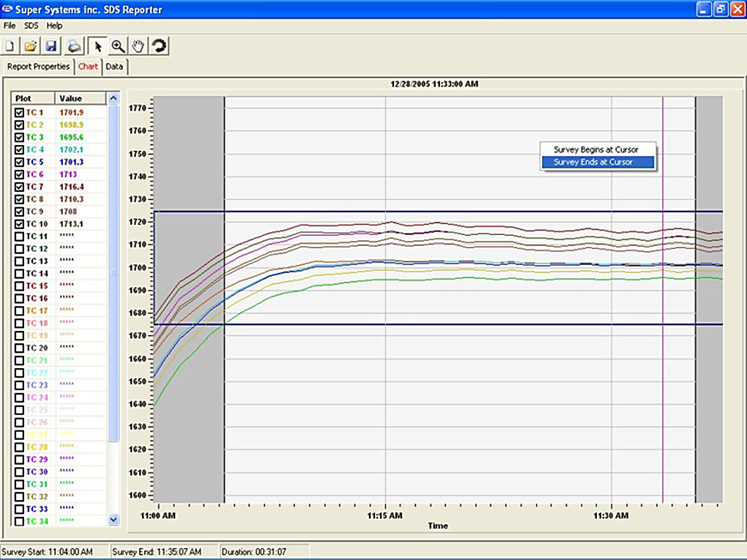Choose the hand pan tool
747x560 pixels.
138,46
